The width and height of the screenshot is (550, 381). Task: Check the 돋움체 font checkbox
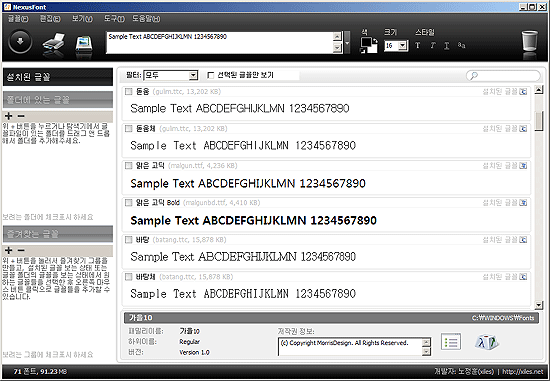tap(129, 129)
